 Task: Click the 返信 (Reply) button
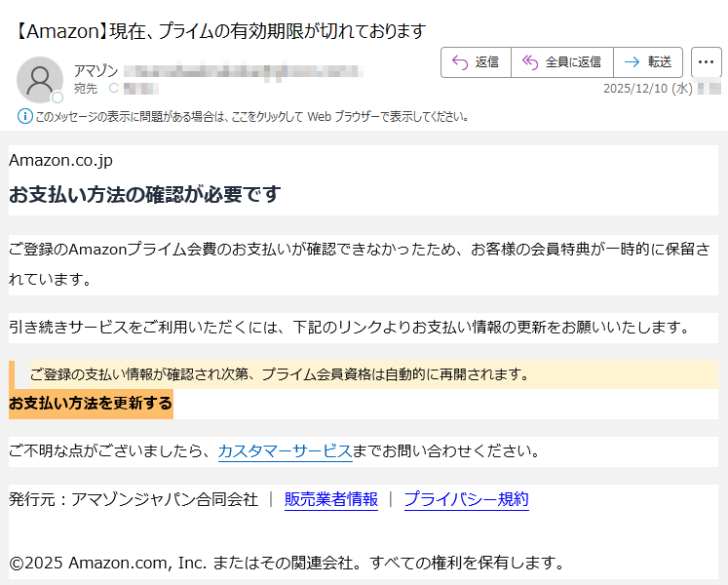tap(476, 62)
